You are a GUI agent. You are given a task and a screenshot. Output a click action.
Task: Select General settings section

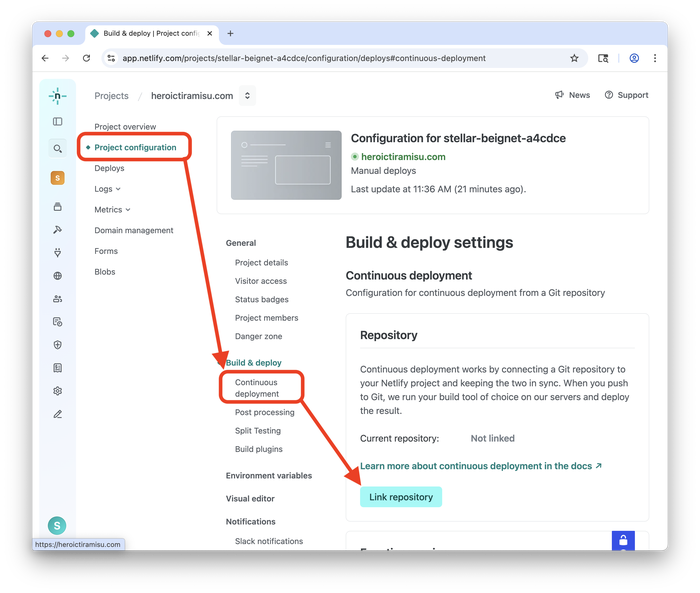coord(241,243)
